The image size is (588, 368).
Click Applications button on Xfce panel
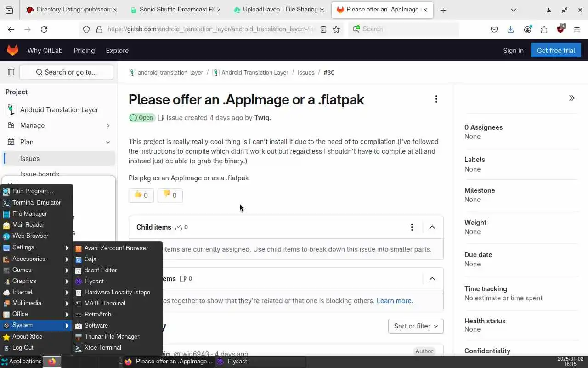21,362
